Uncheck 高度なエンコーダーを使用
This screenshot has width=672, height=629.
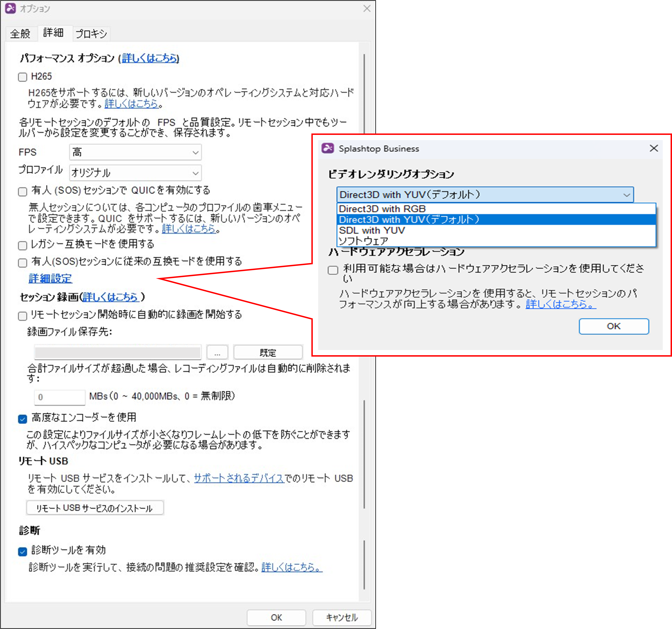click(22, 419)
